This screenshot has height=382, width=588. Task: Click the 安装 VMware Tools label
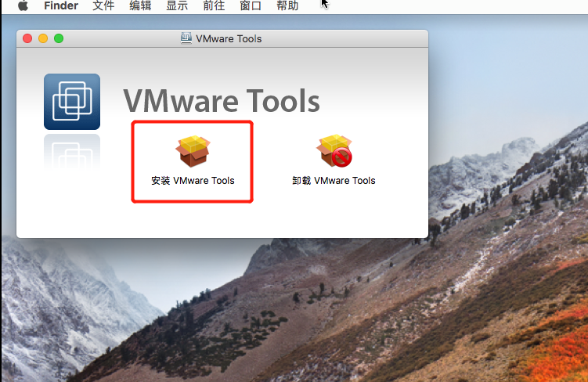[193, 181]
